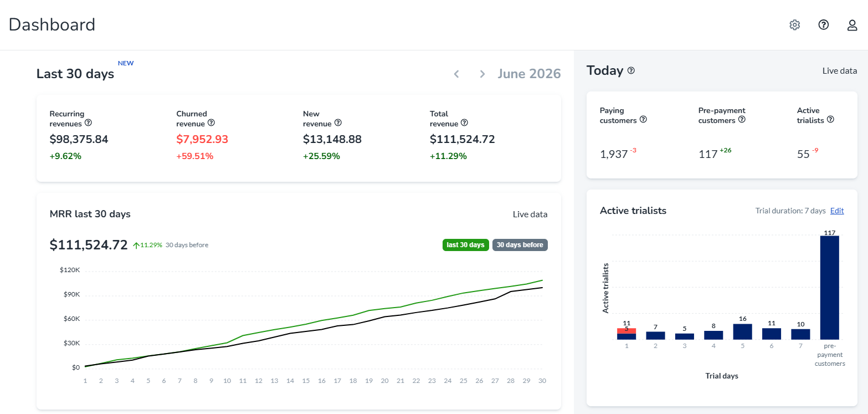Show help for Recurring revenues
This screenshot has width=868, height=414.
[x=88, y=123]
